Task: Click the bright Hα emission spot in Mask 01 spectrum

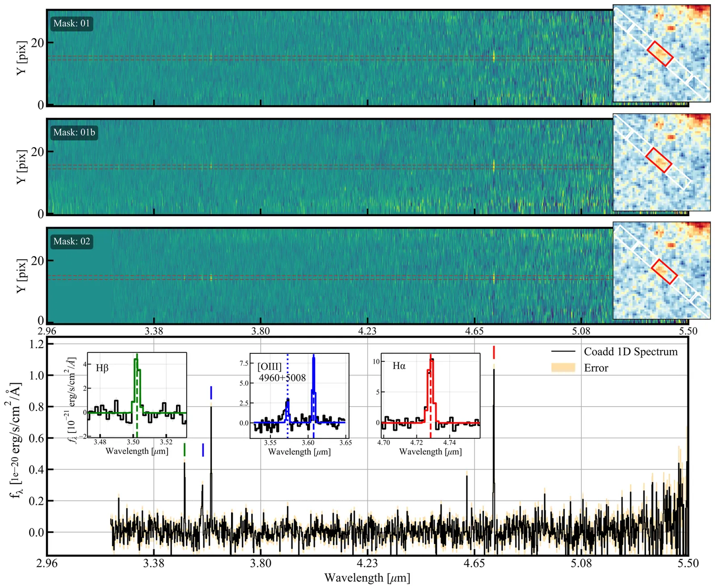Action: click(x=494, y=57)
